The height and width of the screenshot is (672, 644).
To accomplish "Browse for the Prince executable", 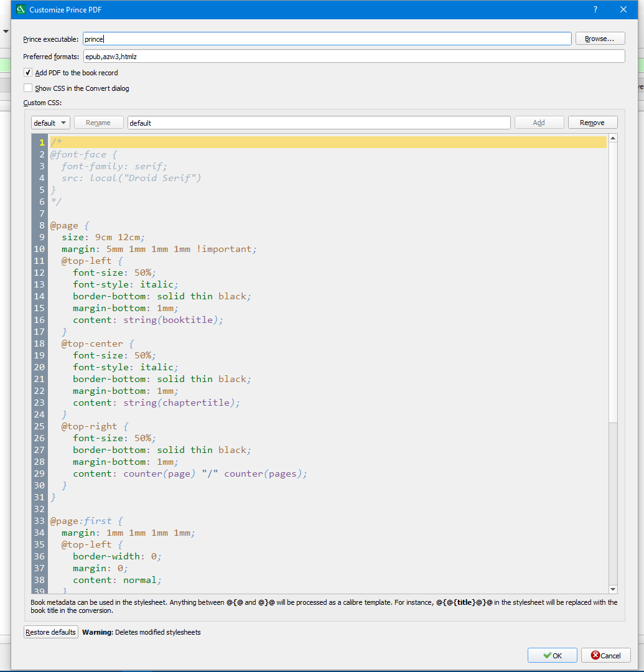I will tap(600, 39).
